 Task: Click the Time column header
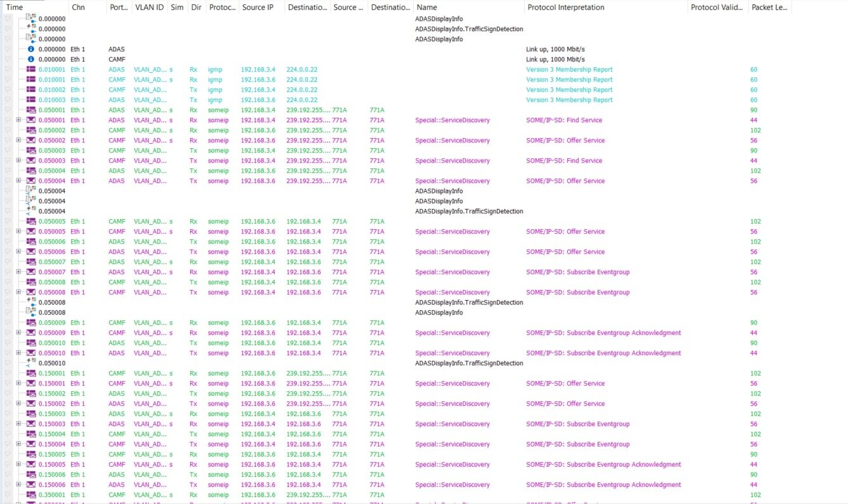[x=15, y=8]
